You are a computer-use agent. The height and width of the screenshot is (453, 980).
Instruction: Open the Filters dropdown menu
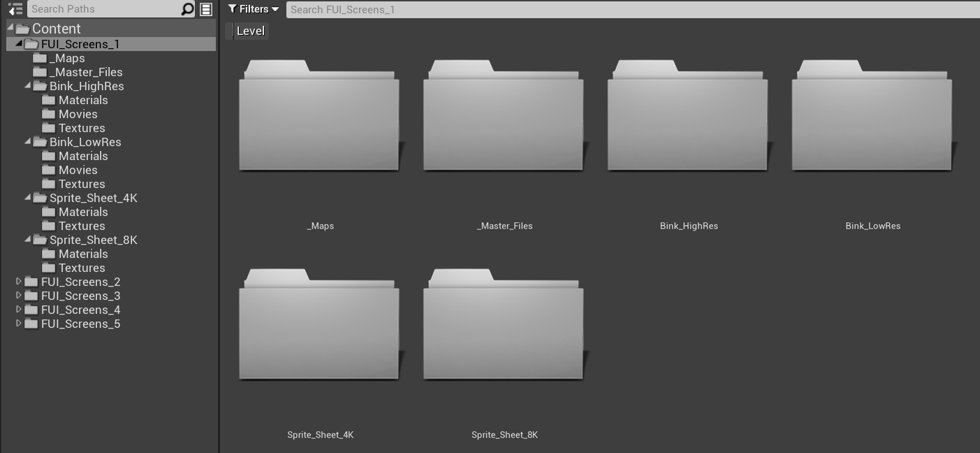click(254, 9)
